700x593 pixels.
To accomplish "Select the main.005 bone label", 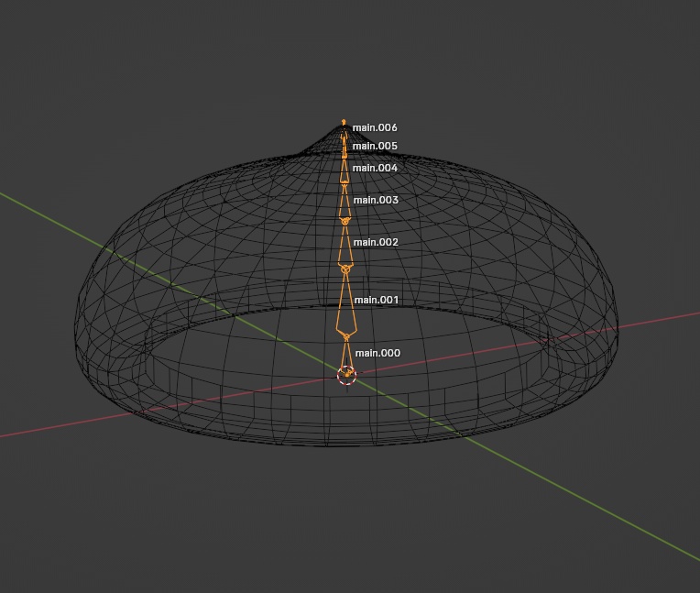I will point(375,146).
